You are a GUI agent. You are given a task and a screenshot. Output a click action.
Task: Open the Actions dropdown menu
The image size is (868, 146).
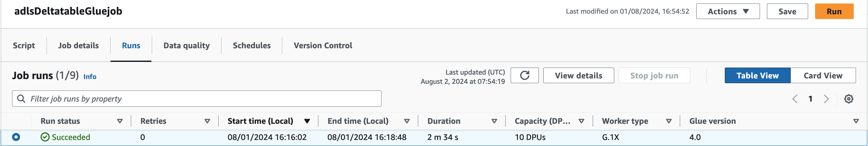728,11
